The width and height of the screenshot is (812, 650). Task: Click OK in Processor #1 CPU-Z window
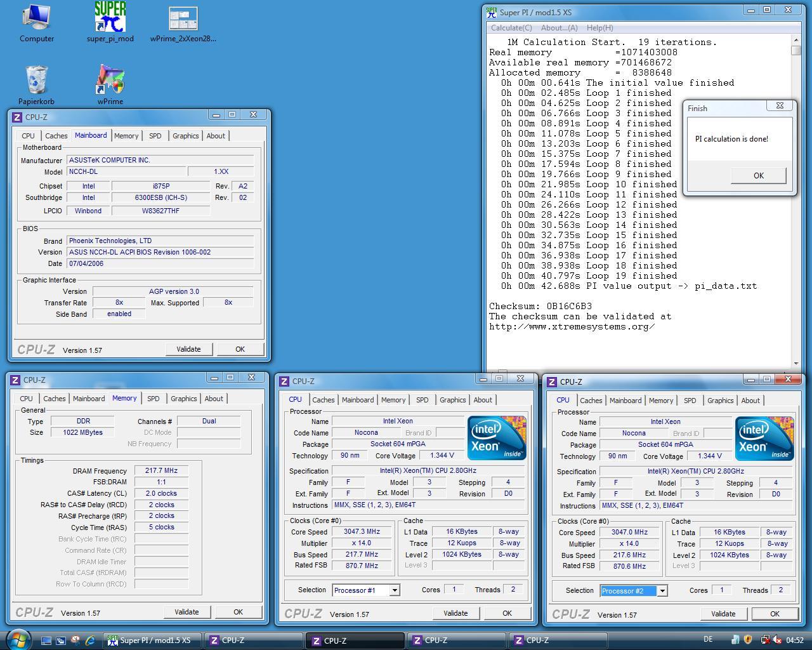(x=507, y=613)
